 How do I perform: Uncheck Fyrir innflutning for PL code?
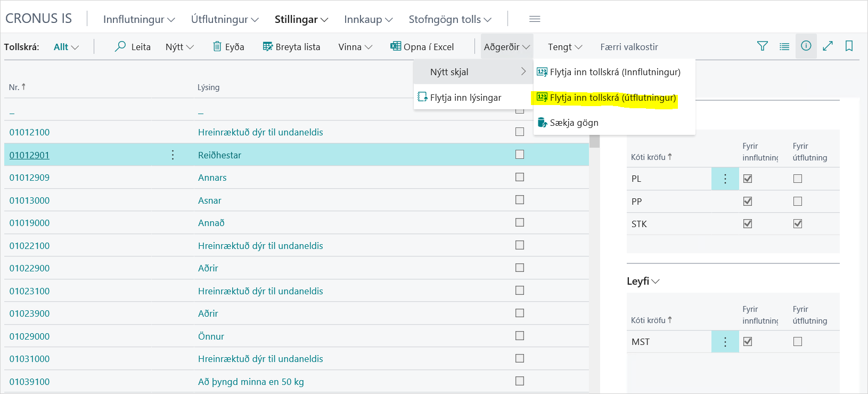pos(748,179)
